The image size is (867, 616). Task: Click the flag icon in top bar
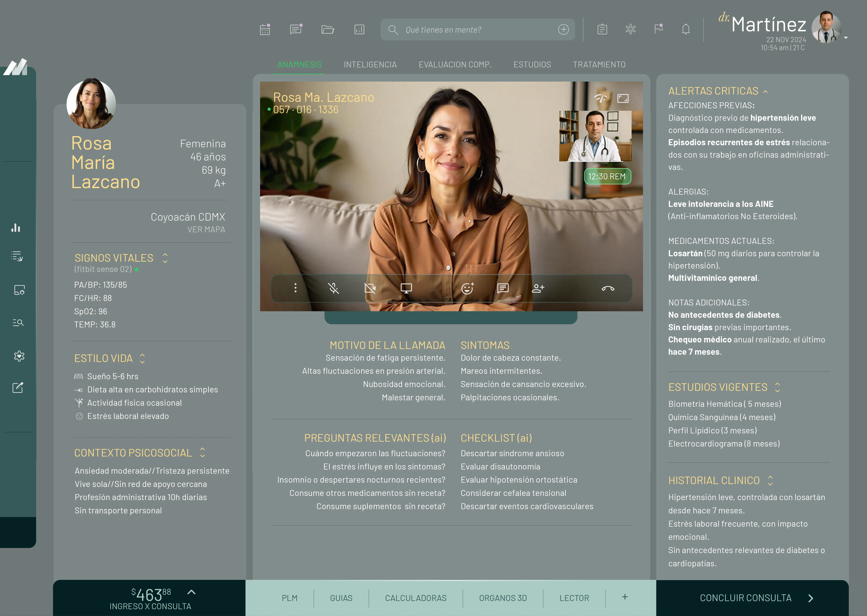pos(658,29)
